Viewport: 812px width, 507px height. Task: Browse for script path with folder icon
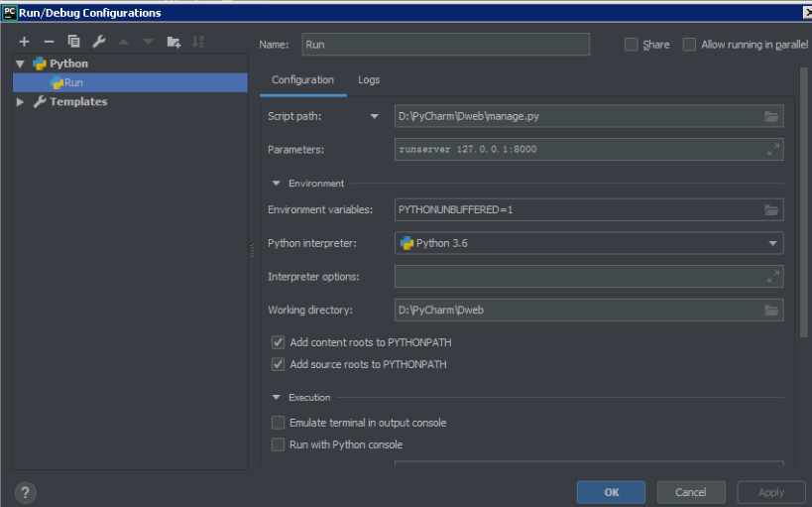pos(771,116)
